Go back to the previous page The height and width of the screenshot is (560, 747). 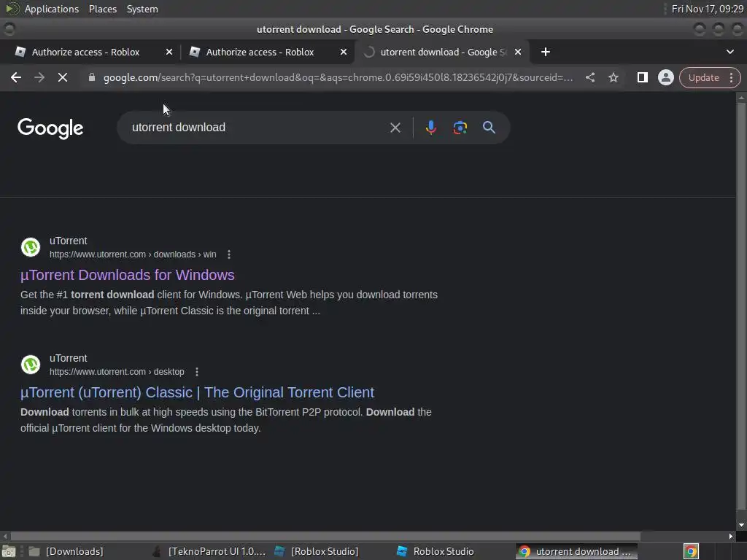click(16, 77)
